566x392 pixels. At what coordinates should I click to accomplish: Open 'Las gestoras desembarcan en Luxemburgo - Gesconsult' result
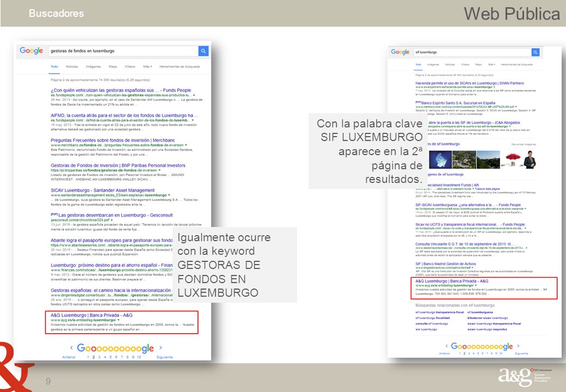(115, 215)
